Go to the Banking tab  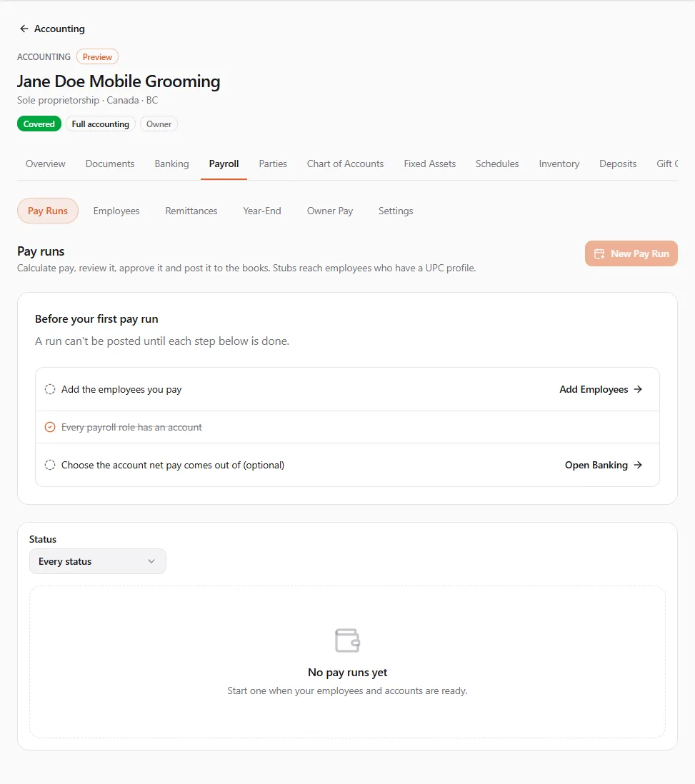(x=171, y=164)
